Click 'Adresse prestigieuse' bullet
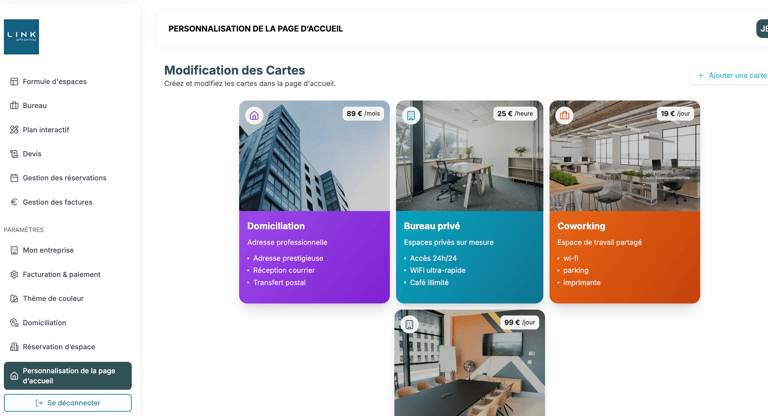The width and height of the screenshot is (768, 416). [288, 258]
